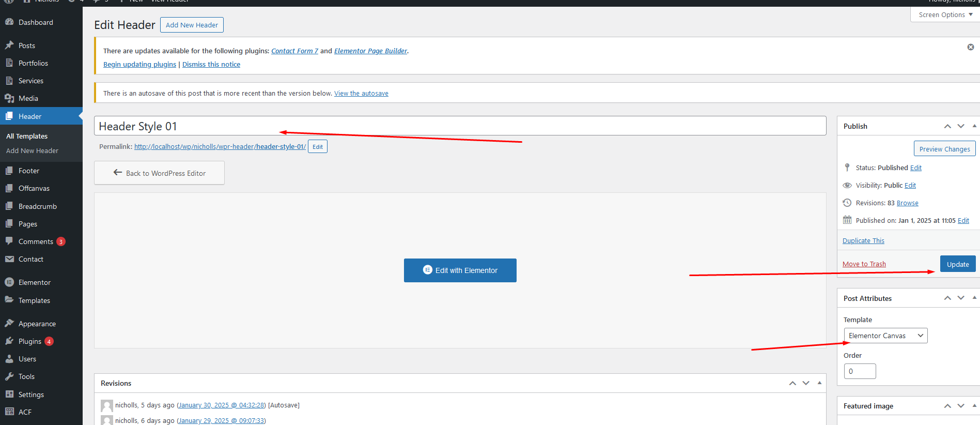
Task: Open the January 30, 2025 autosave revision
Action: [x=221, y=405]
